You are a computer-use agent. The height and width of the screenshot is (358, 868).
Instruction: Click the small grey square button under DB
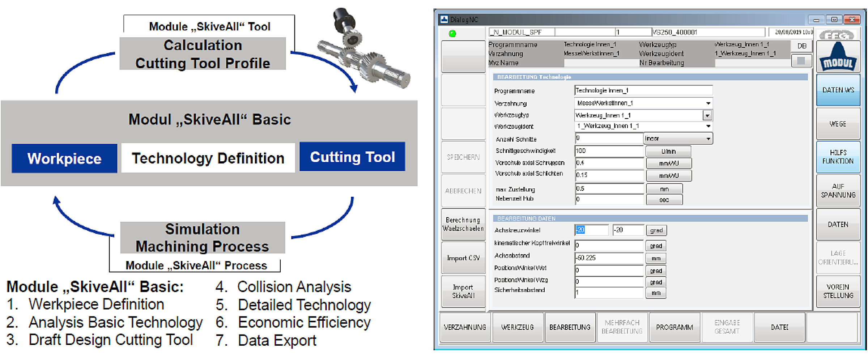tap(801, 60)
